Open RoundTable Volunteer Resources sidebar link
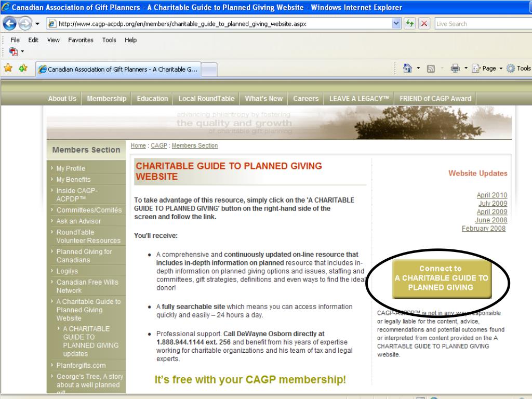 (88, 236)
